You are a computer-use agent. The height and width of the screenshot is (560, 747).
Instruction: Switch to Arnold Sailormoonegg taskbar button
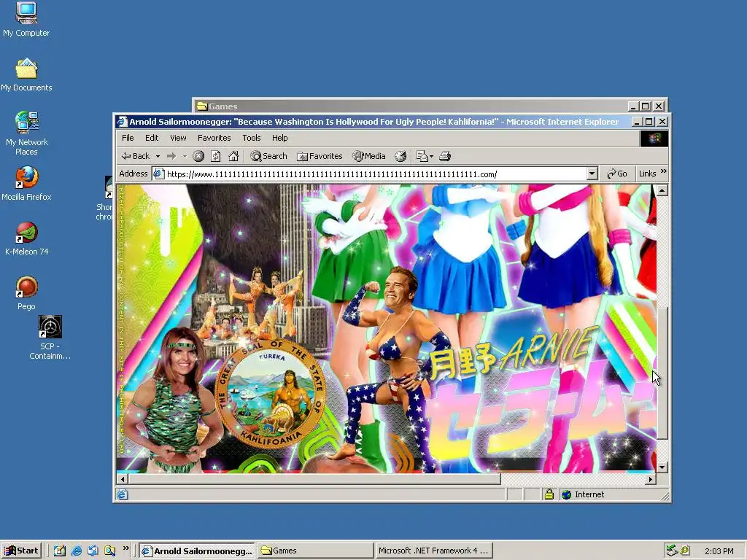click(x=197, y=551)
